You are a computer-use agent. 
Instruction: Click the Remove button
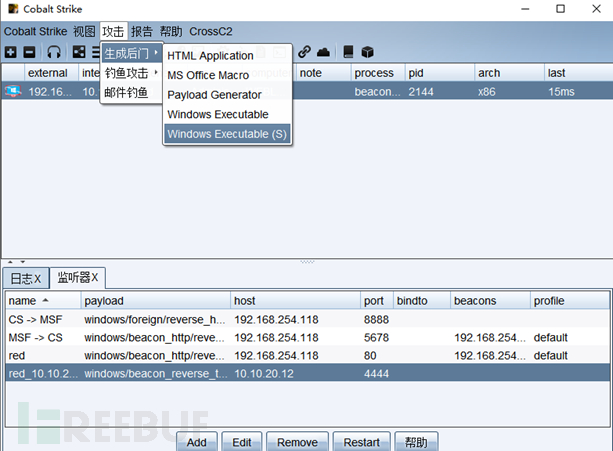[298, 442]
